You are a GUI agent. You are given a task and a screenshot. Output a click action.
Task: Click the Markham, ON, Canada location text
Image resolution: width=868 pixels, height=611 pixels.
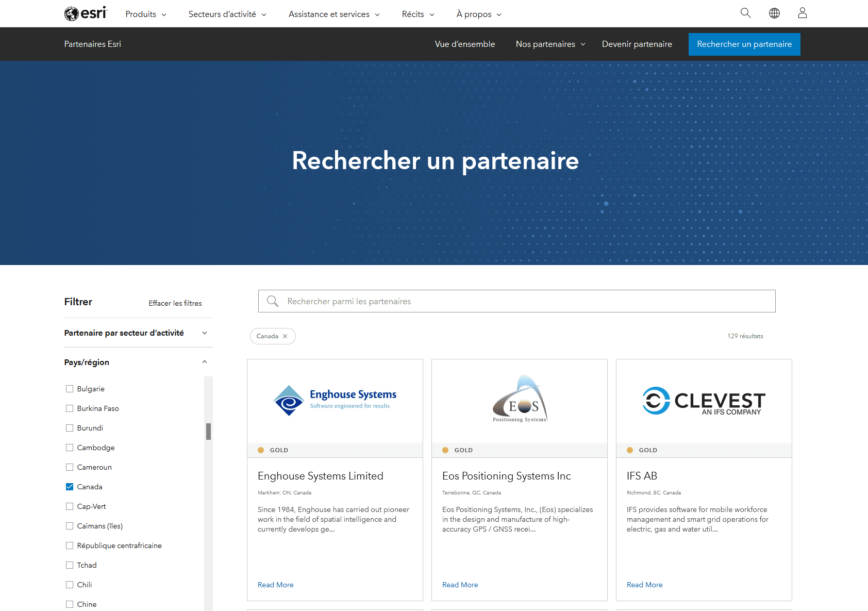pos(285,493)
